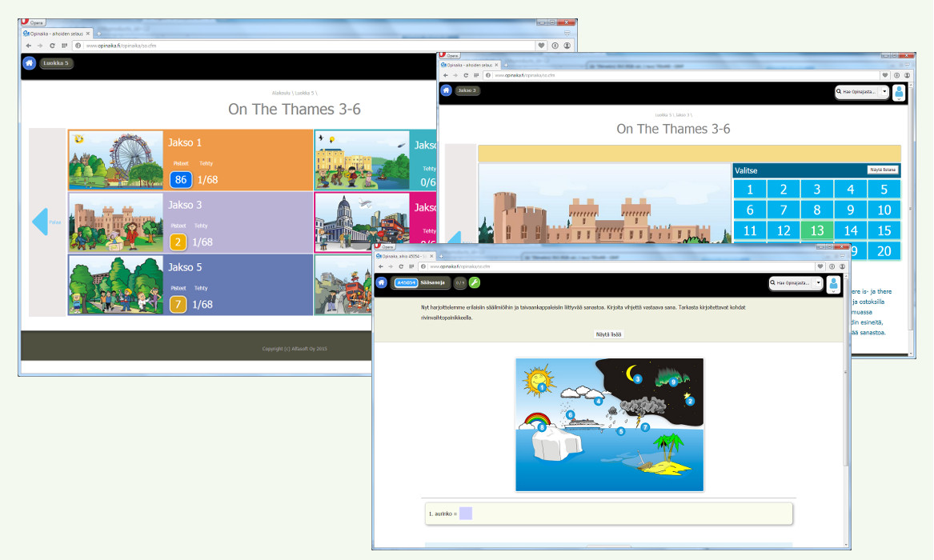
Task: Reload the page in the Jakso 3 browser window
Action: tap(466, 75)
